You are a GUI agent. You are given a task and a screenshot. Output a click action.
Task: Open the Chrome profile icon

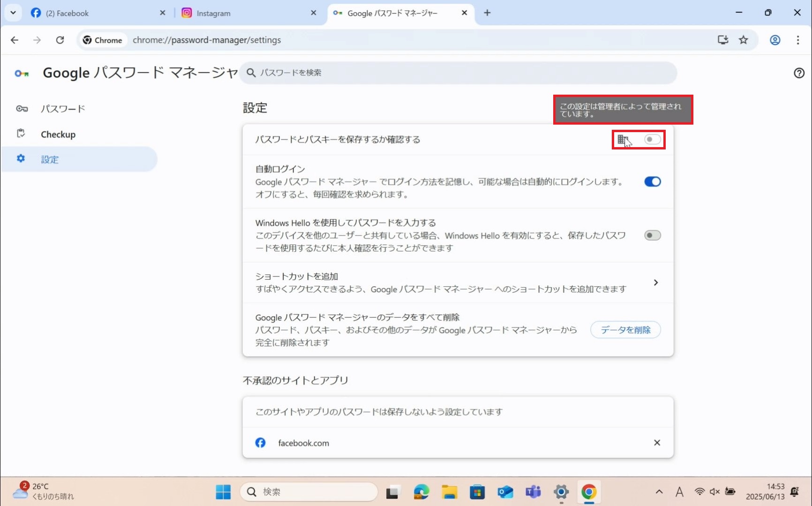(775, 40)
